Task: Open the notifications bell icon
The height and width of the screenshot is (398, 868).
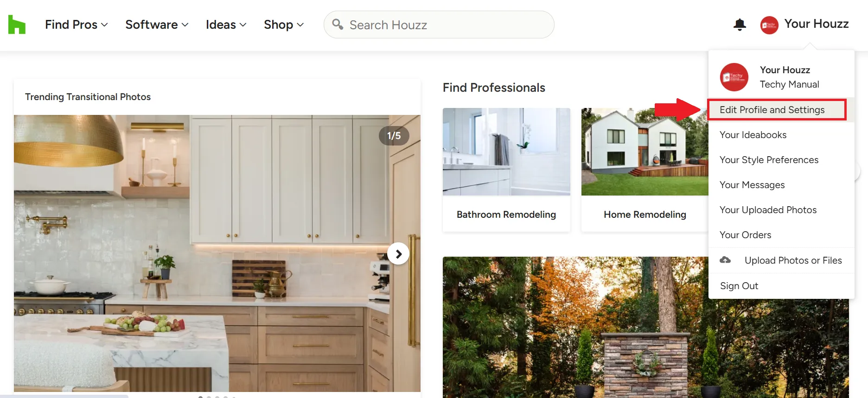Action: [x=740, y=25]
